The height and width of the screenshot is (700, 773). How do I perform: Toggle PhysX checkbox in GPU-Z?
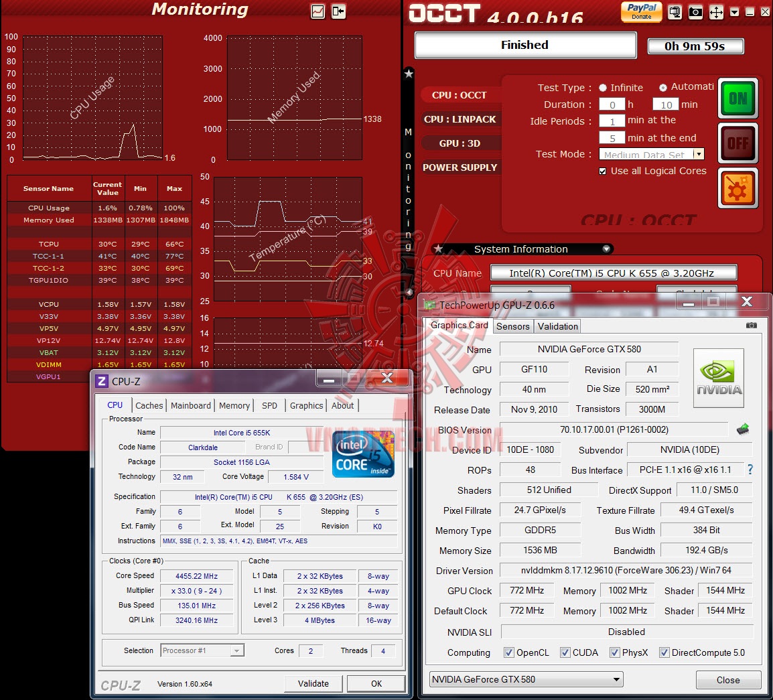[614, 652]
